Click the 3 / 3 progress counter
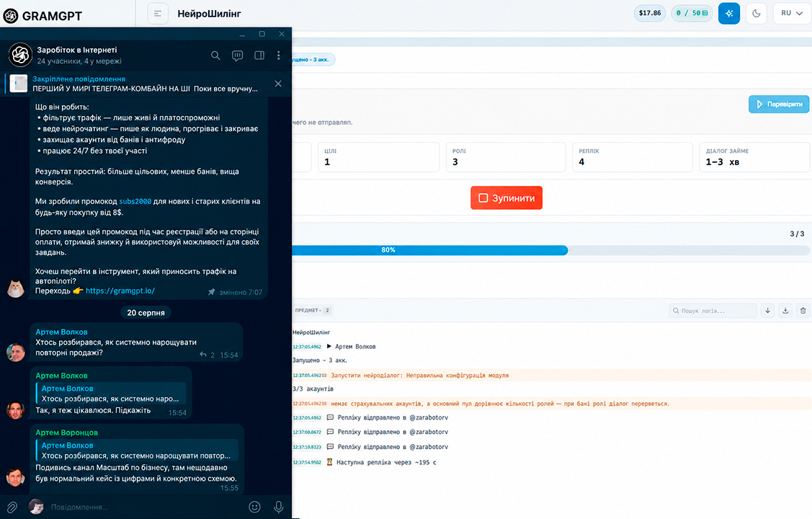The height and width of the screenshot is (519, 812). (x=797, y=234)
